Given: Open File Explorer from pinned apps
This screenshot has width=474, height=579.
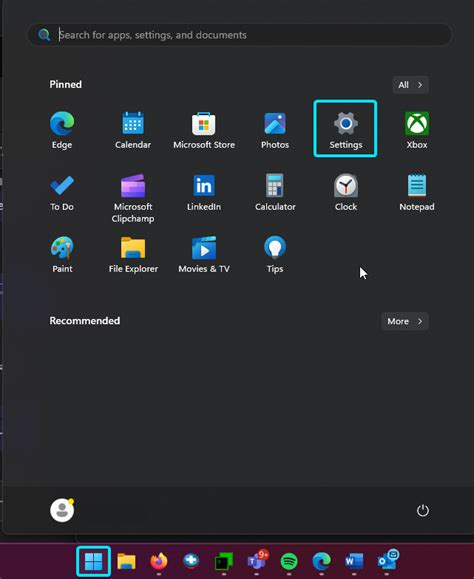Looking at the screenshot, I should coord(133,254).
